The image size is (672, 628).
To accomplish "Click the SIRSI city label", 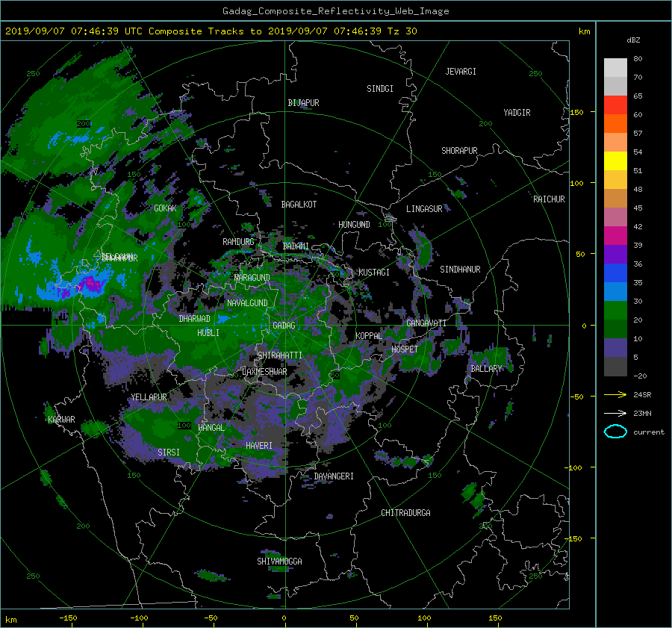I will (169, 453).
